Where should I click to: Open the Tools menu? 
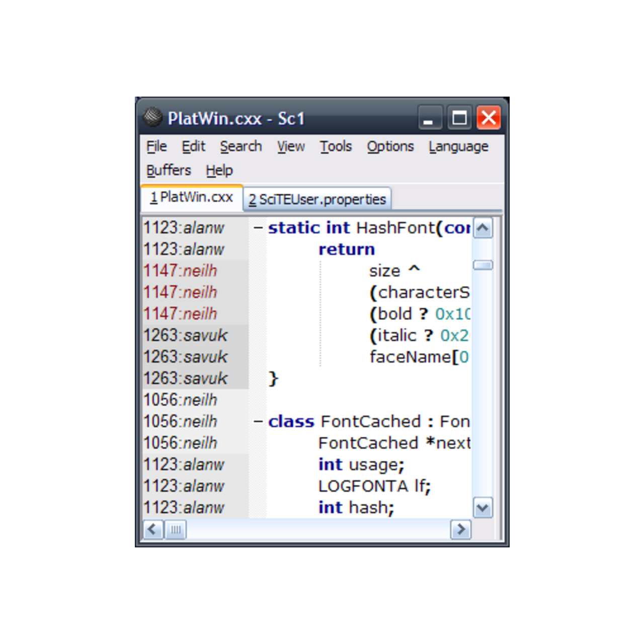pyautogui.click(x=336, y=146)
